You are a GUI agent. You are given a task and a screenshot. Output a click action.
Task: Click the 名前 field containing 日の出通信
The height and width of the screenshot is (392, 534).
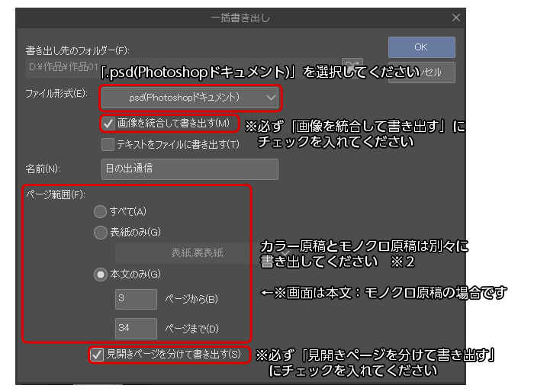click(190, 169)
